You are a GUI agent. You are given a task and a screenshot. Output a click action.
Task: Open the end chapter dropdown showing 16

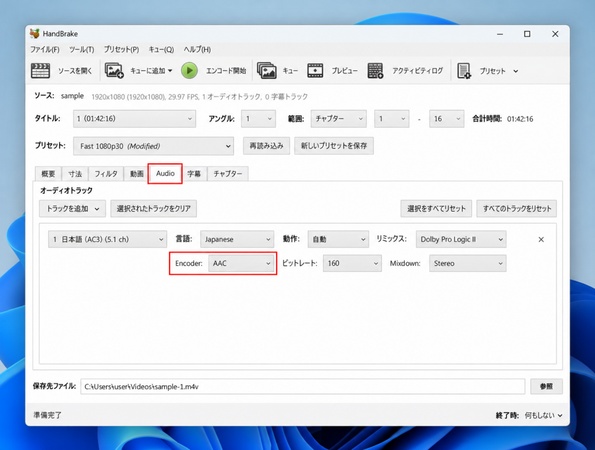click(x=446, y=119)
